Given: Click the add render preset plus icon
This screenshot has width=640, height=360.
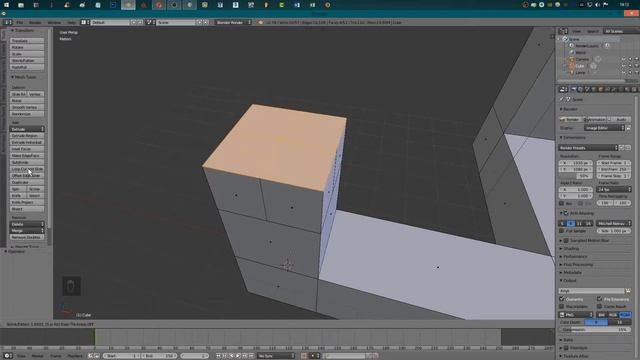Looking at the screenshot, I should [x=622, y=148].
